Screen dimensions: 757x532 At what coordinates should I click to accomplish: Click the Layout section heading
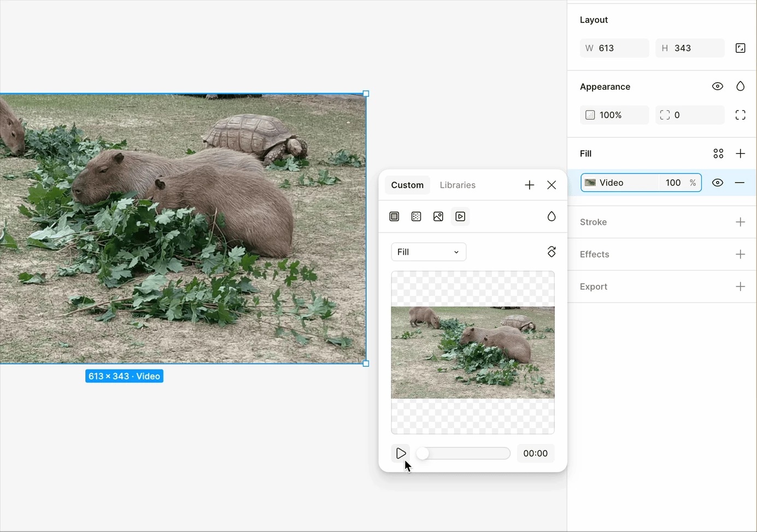point(594,20)
